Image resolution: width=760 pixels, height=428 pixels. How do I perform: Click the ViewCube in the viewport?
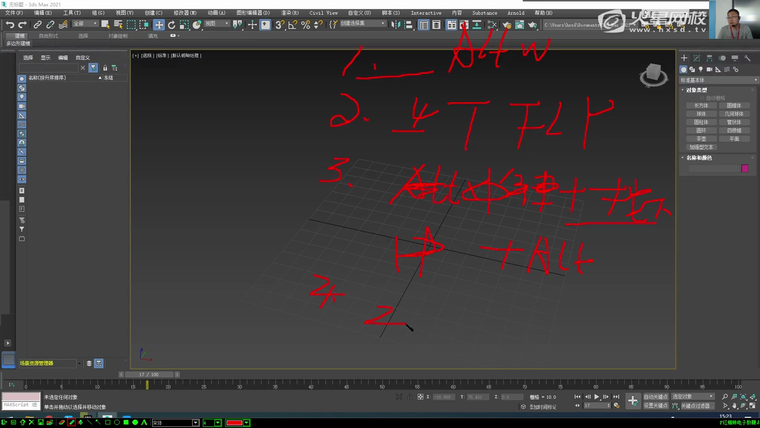point(653,74)
